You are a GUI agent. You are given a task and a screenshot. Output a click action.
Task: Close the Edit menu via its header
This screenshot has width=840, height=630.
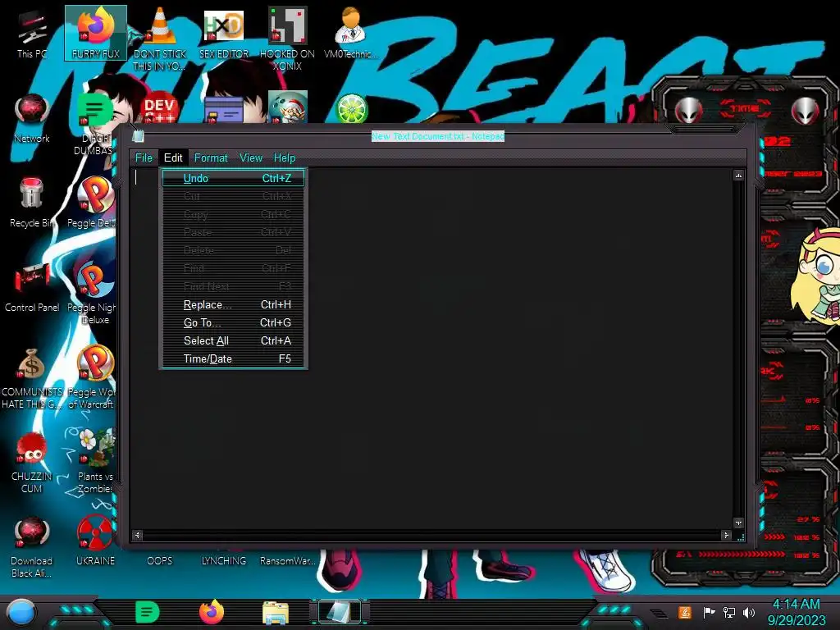click(x=173, y=157)
